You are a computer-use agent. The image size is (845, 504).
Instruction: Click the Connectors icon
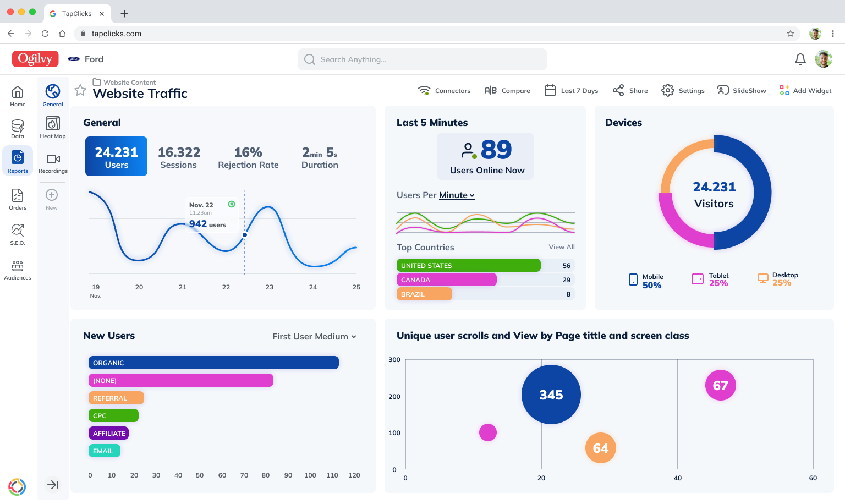[x=424, y=91]
